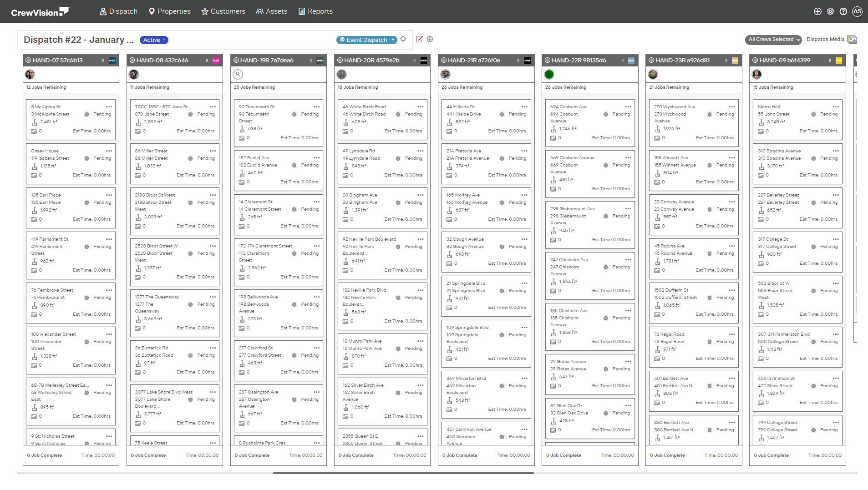
Task: Click '12 Jobs Remaining' under HAND-07
Action: pos(46,87)
